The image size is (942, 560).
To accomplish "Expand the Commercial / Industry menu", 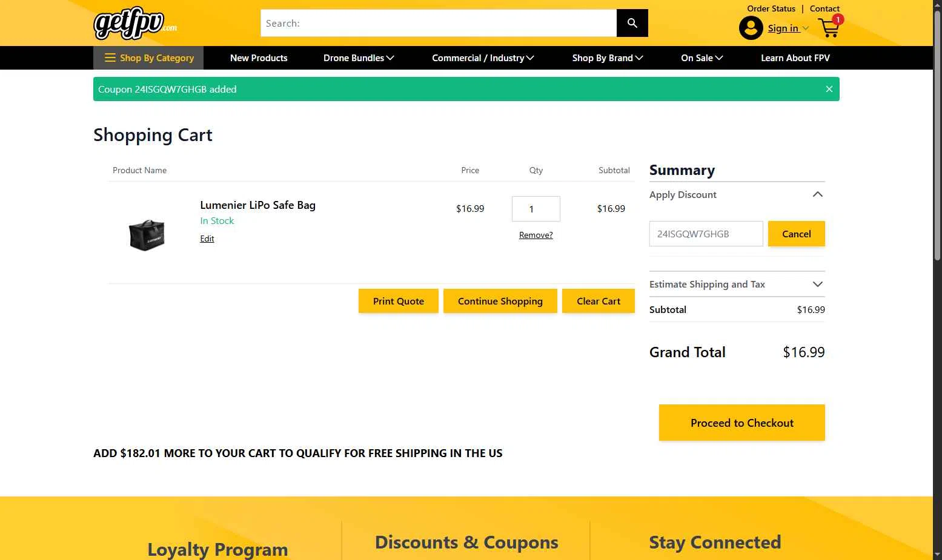I will pyautogui.click(x=483, y=58).
